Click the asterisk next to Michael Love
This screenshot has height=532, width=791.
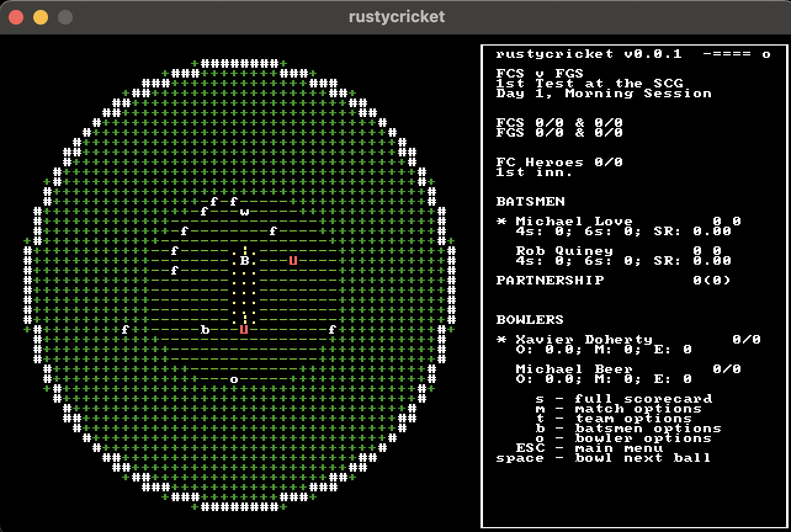501,220
